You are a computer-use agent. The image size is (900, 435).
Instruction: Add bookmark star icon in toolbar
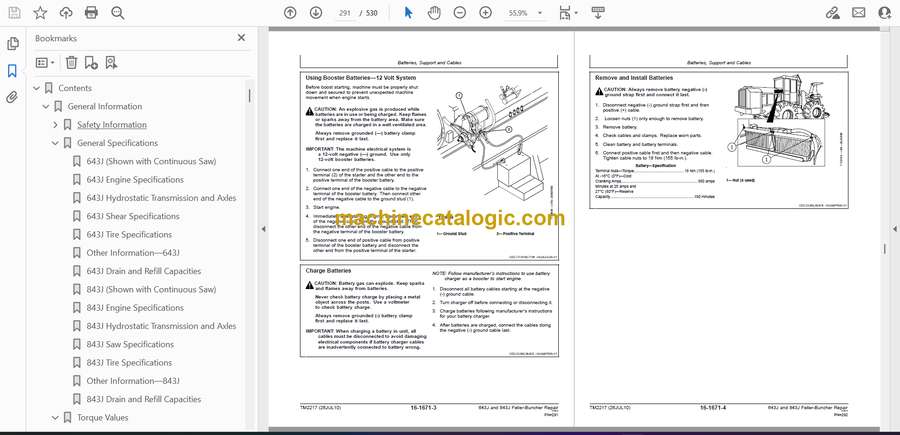point(40,13)
